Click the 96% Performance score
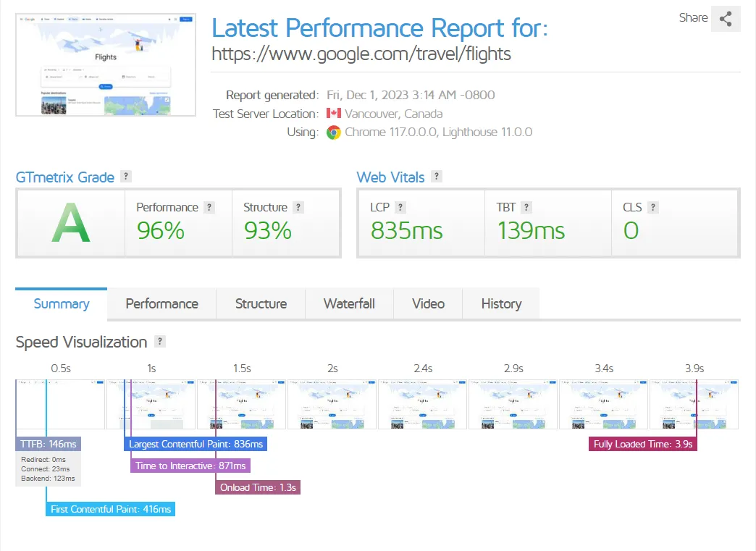 tap(161, 230)
